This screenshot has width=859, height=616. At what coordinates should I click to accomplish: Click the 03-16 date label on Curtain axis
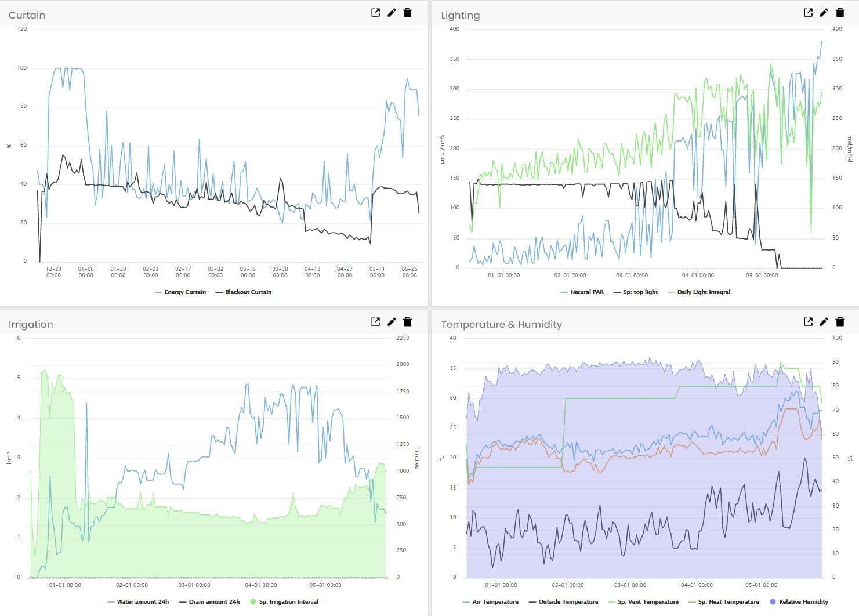(x=248, y=272)
